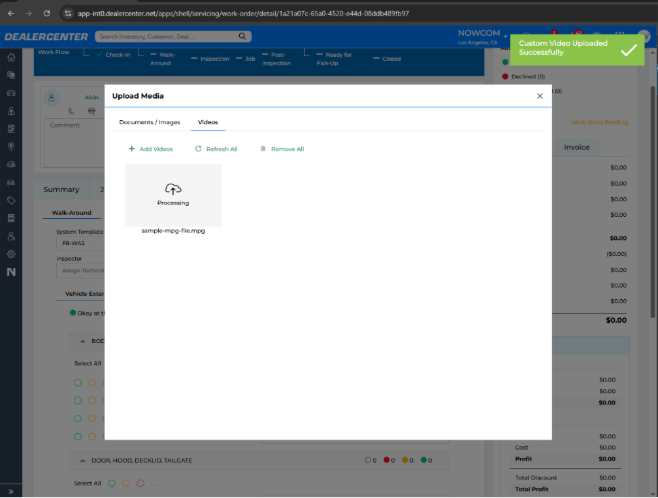Click the N logo icon in sidebar
The image size is (658, 498).
coord(11,272)
